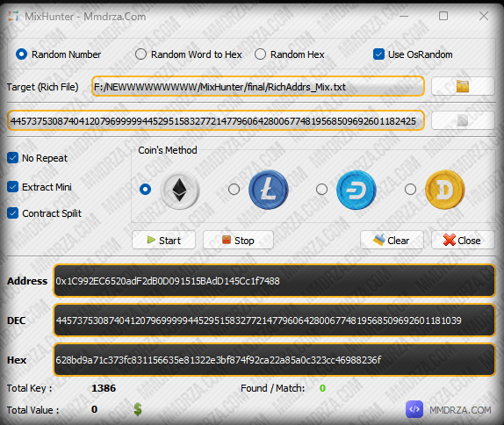Click the Ethereum coin icon
Screen dimensions: 504x425
tap(180, 190)
